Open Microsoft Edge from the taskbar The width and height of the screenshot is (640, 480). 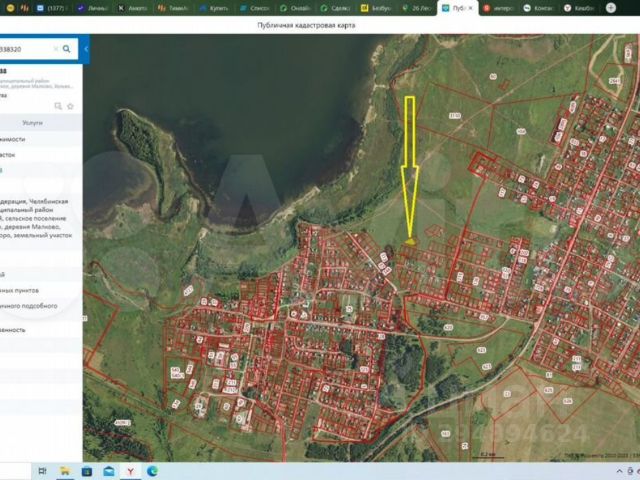(152, 470)
